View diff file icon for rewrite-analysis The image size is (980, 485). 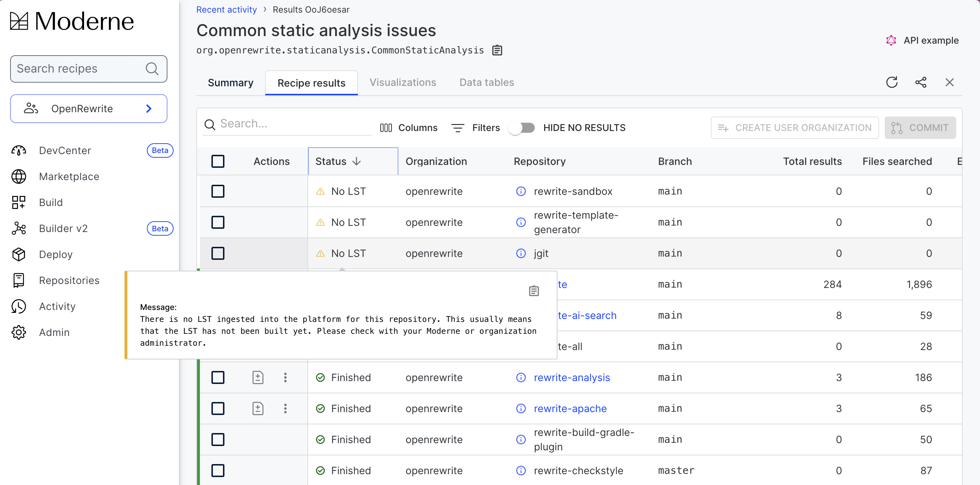click(258, 378)
